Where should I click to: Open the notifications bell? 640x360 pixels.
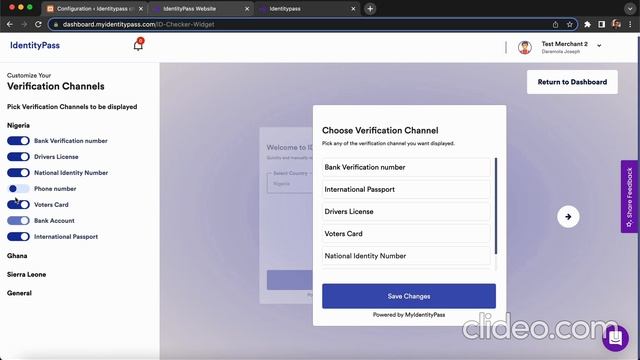138,44
